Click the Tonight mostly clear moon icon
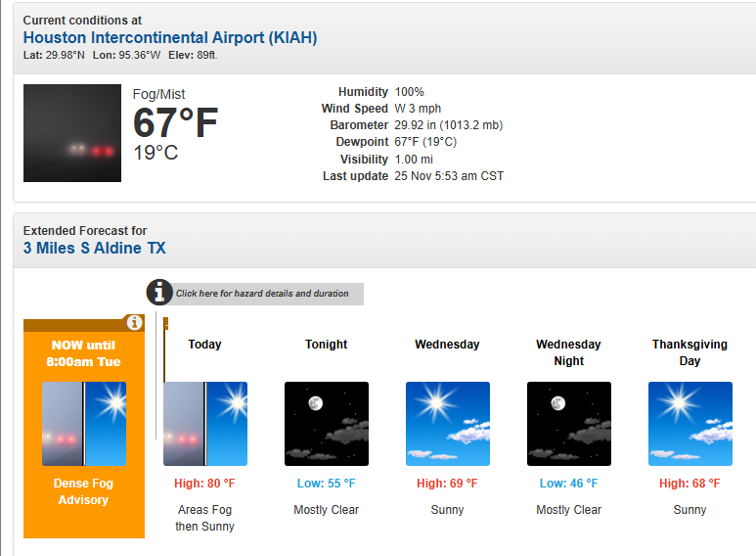The image size is (756, 556). click(x=327, y=424)
